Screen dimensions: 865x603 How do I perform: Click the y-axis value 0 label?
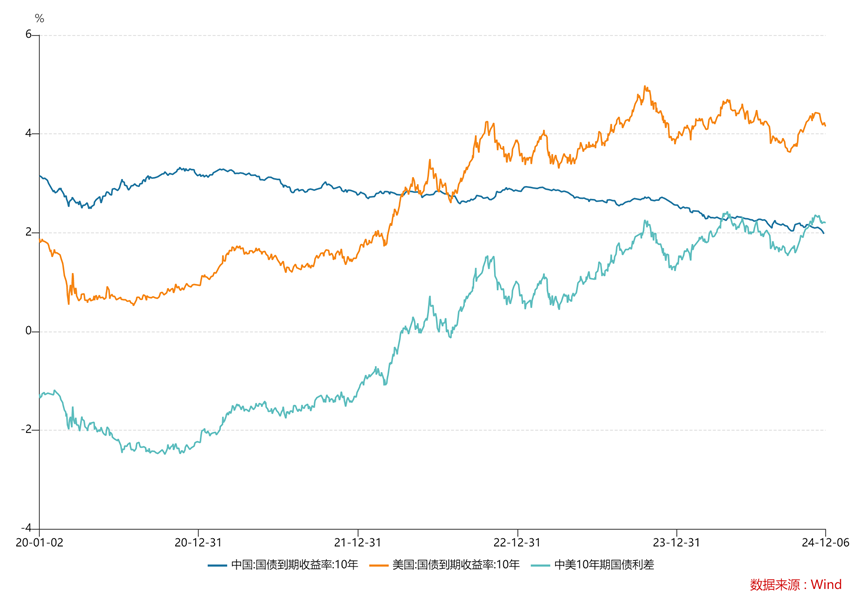click(28, 331)
